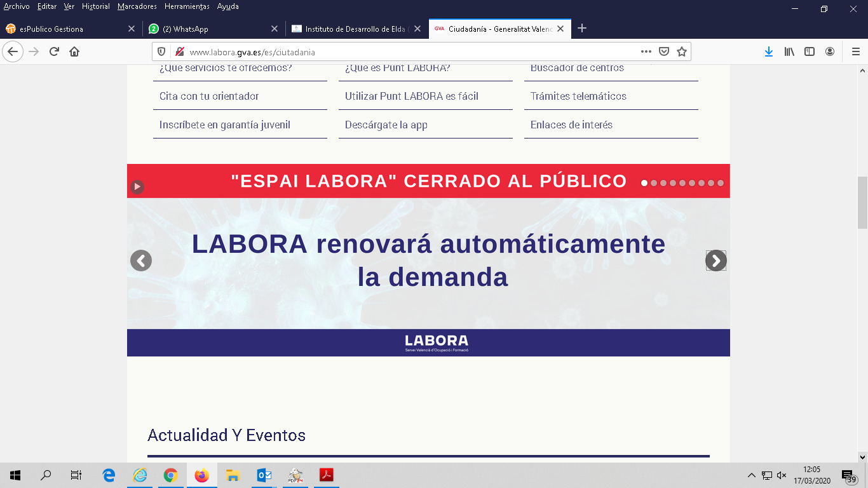This screenshot has height=488, width=868.
Task: Open Outlook from taskbar
Action: coord(264,475)
